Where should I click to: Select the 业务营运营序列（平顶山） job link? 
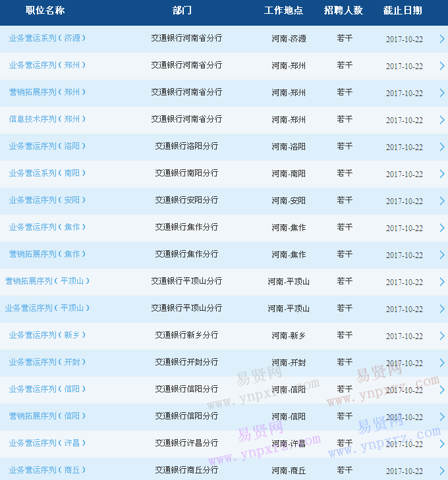(47, 308)
